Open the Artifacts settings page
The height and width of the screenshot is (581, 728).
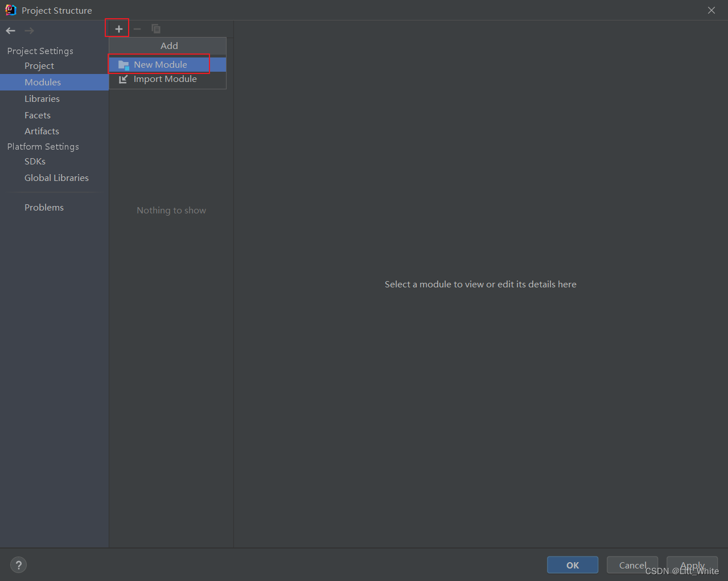coord(42,131)
